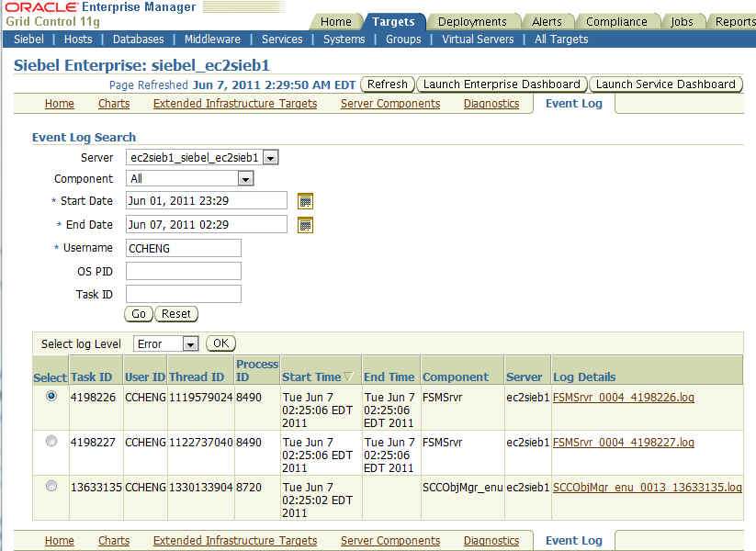The height and width of the screenshot is (551, 756).
Task: Sort by Process ID column header
Action: [x=257, y=370]
